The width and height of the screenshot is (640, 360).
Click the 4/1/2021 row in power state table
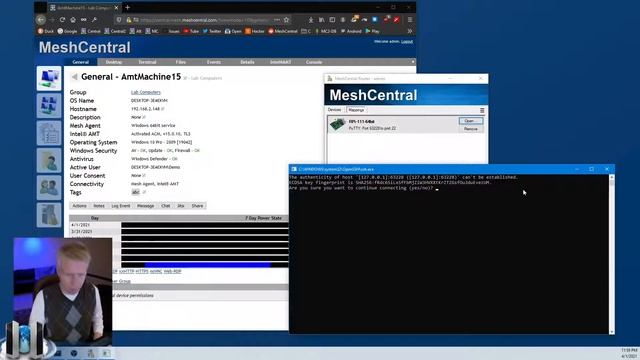(x=179, y=225)
